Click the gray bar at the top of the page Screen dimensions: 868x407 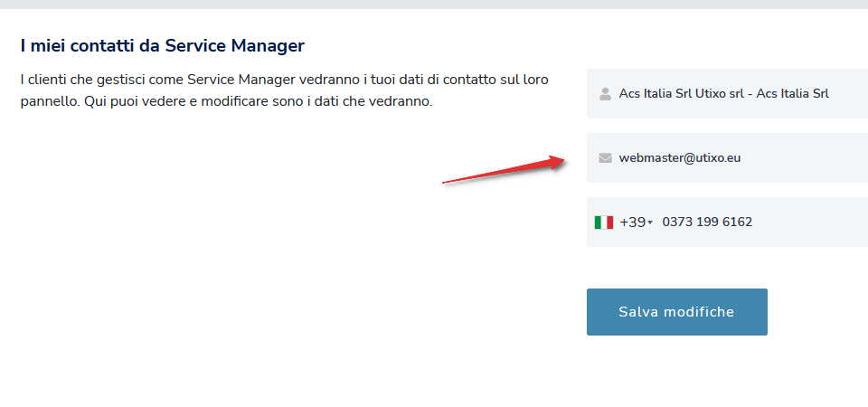(434, 5)
